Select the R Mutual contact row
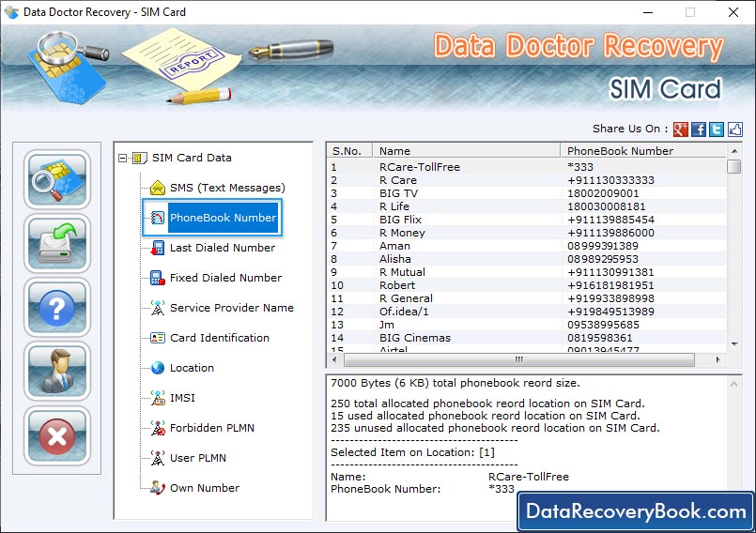756x533 pixels. tap(527, 272)
